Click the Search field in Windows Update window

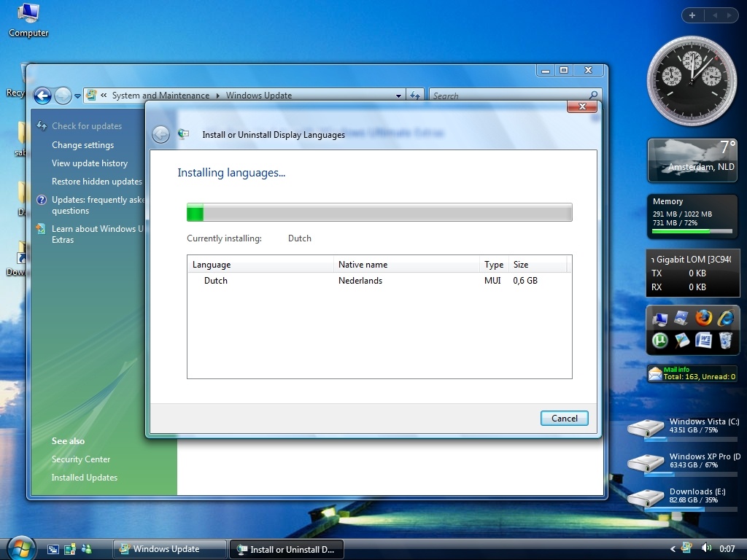tap(508, 96)
